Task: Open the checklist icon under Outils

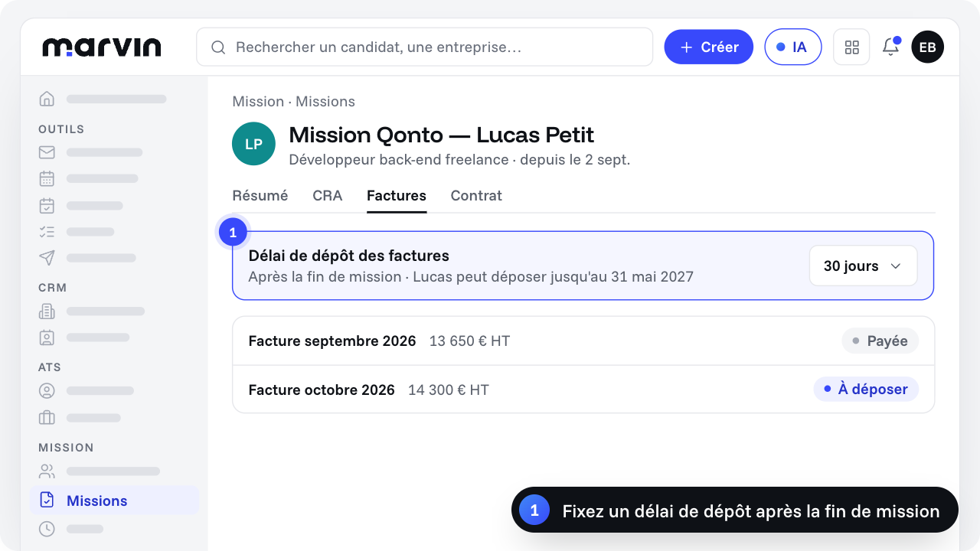Action: tap(47, 231)
